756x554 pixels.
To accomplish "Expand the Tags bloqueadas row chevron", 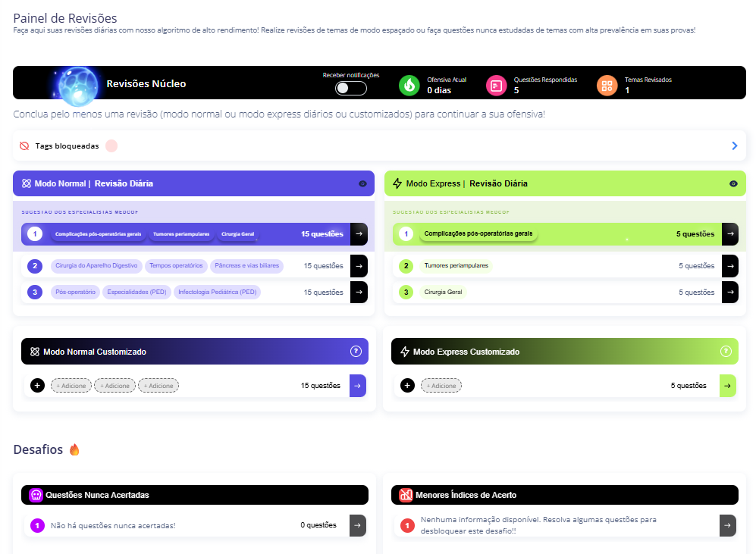I will 734,146.
